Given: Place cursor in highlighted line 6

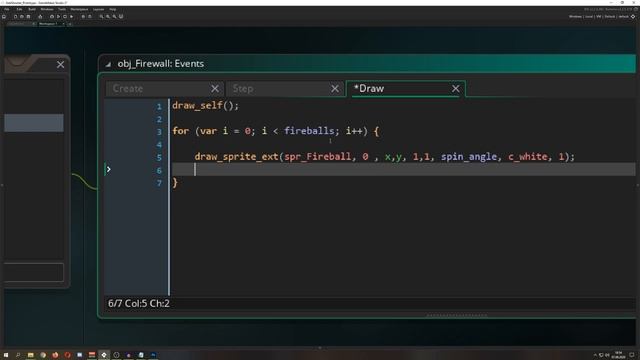Looking at the screenshot, I should tap(403, 169).
